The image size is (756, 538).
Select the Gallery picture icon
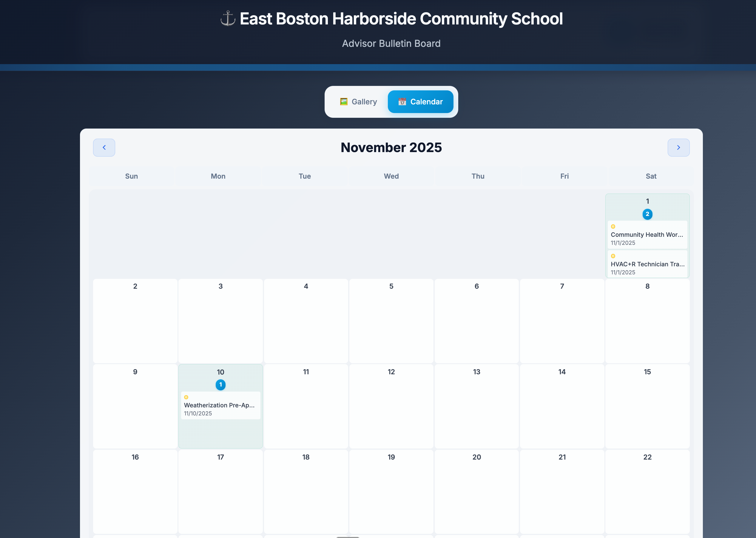[343, 102]
